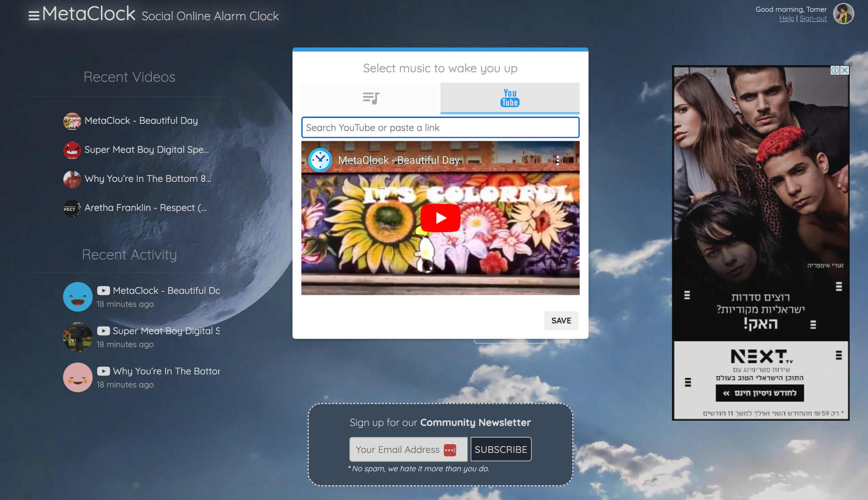868x500 pixels.
Task: Open the video player's three-dot options menu
Action: [x=557, y=160]
